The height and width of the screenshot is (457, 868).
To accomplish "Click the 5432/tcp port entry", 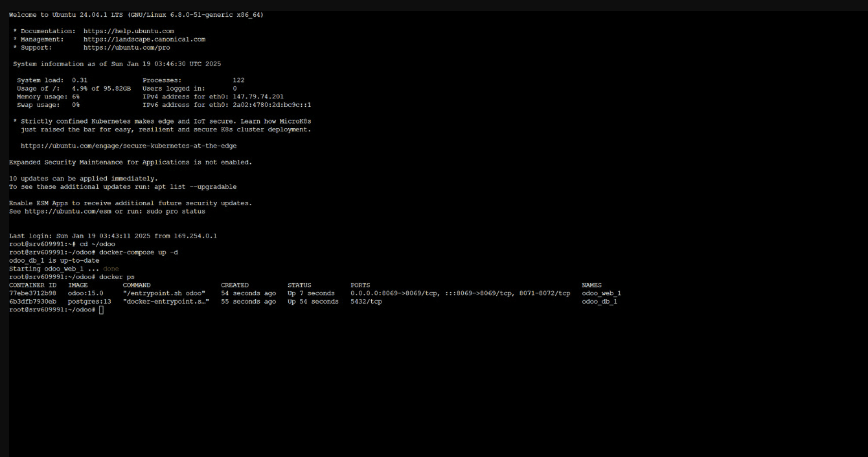I will click(366, 302).
